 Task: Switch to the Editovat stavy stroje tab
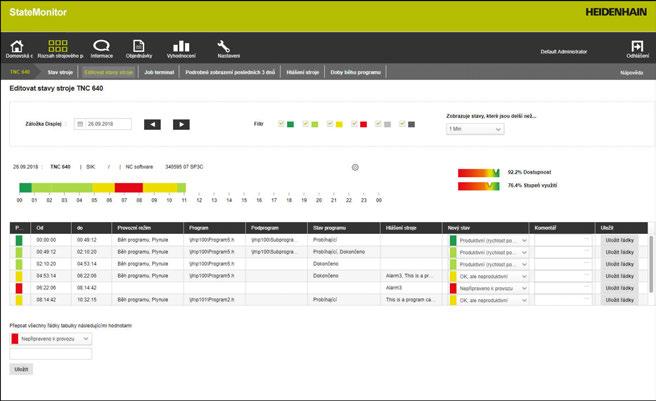click(108, 72)
